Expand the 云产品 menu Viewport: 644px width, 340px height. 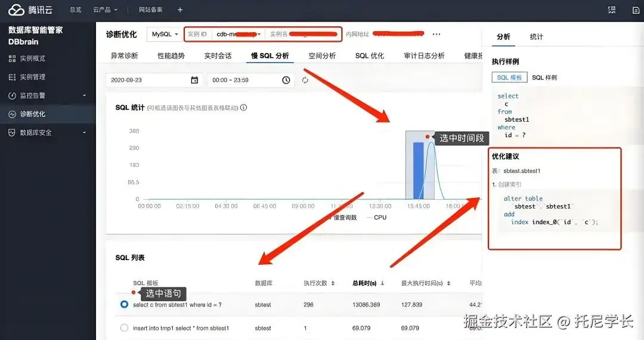click(x=105, y=10)
